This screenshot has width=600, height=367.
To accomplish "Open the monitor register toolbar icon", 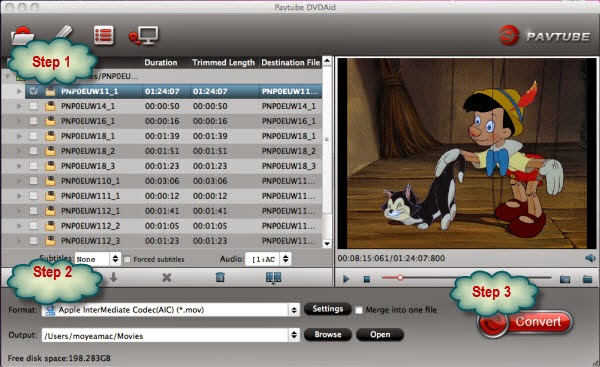I will click(143, 36).
